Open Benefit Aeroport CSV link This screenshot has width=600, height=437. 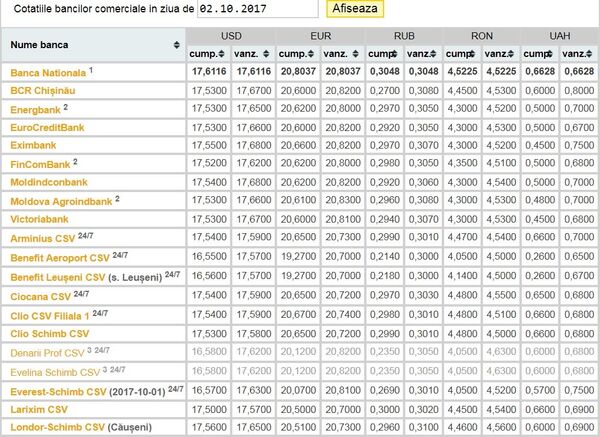pos(60,258)
